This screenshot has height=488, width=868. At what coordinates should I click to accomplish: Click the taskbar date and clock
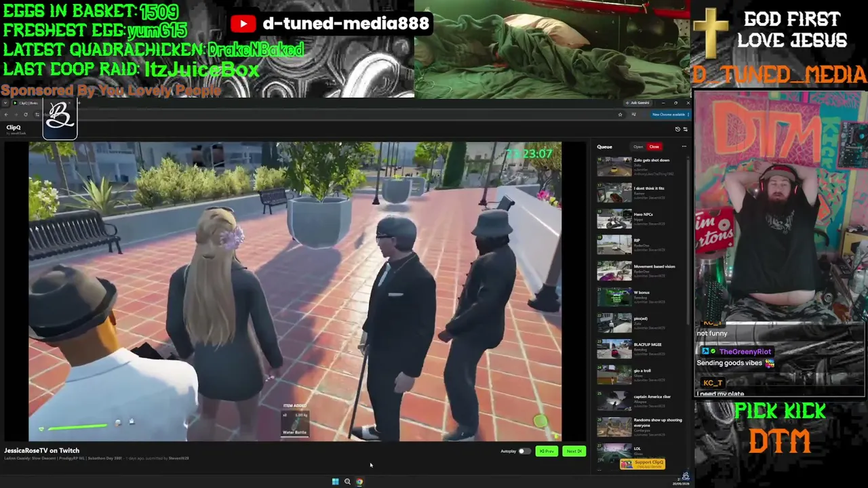tap(680, 482)
